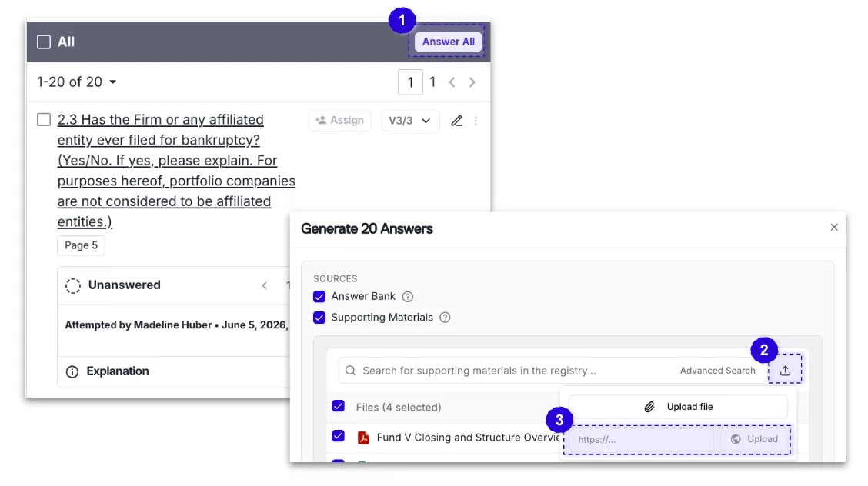Close the Generate 20 Answers dialog
The width and height of the screenshot is (868, 486).
click(833, 228)
